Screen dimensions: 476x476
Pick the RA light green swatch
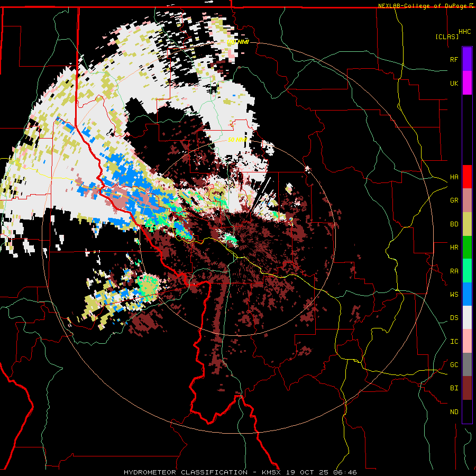pos(467,270)
